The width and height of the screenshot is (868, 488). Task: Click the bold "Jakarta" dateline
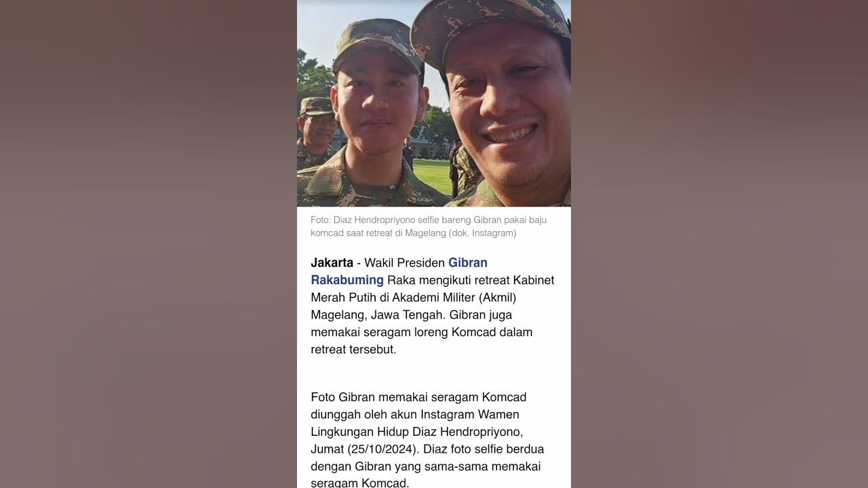pyautogui.click(x=332, y=262)
